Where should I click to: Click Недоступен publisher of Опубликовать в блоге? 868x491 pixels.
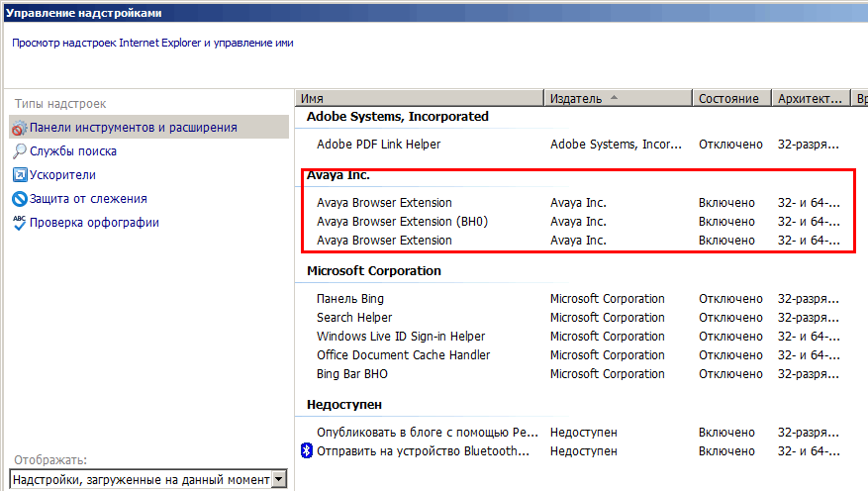tap(584, 433)
